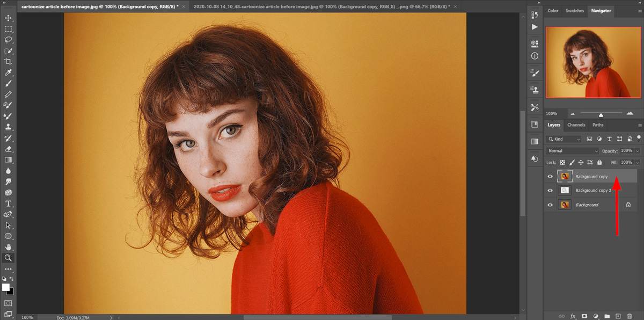This screenshot has width=644, height=320.
Task: Click the foreground color swatch
Action: pos(6,287)
